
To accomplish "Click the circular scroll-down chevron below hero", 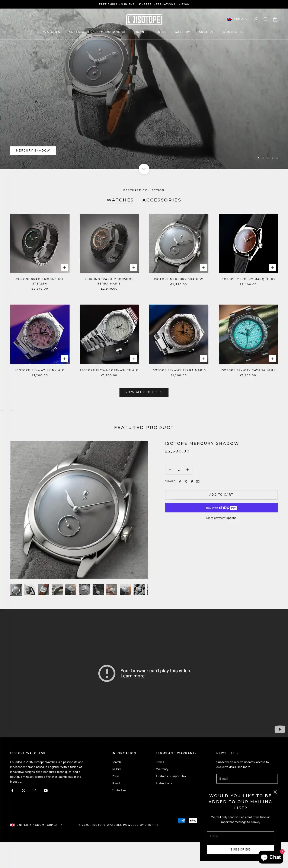I will pyautogui.click(x=144, y=169).
